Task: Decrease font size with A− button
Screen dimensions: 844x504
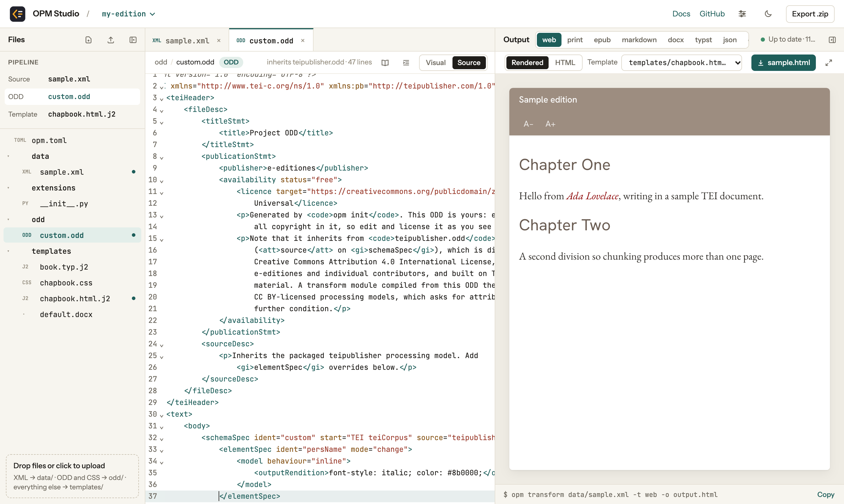Action: [528, 124]
